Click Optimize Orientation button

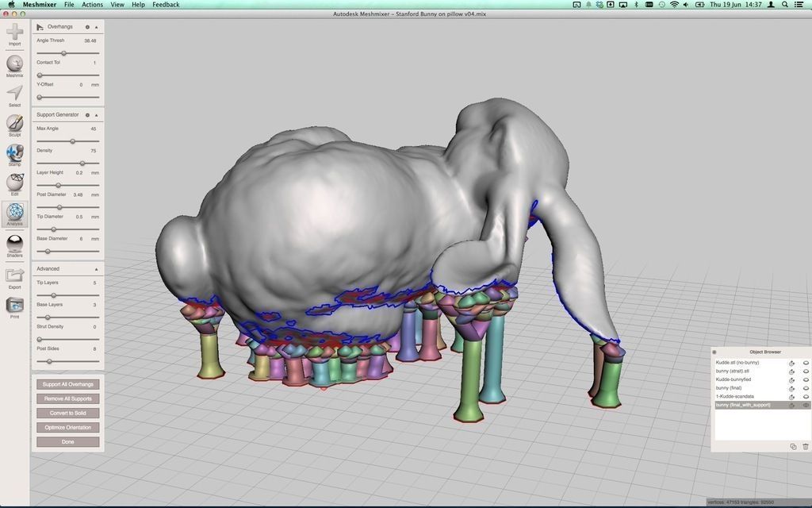(x=68, y=428)
